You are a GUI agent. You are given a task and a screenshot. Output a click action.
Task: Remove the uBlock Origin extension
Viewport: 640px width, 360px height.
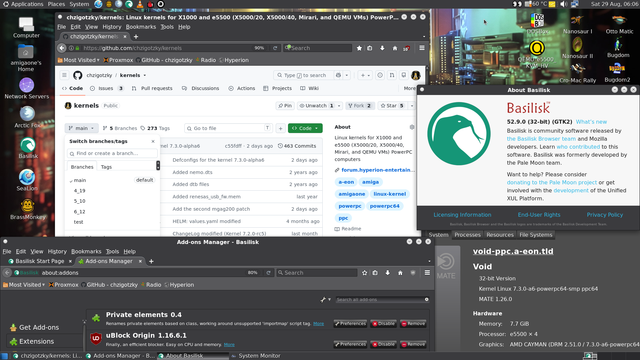point(413,344)
